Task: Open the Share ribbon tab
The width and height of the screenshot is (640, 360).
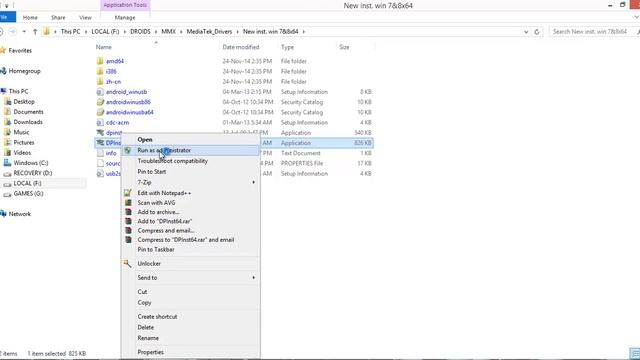Action: pos(58,18)
